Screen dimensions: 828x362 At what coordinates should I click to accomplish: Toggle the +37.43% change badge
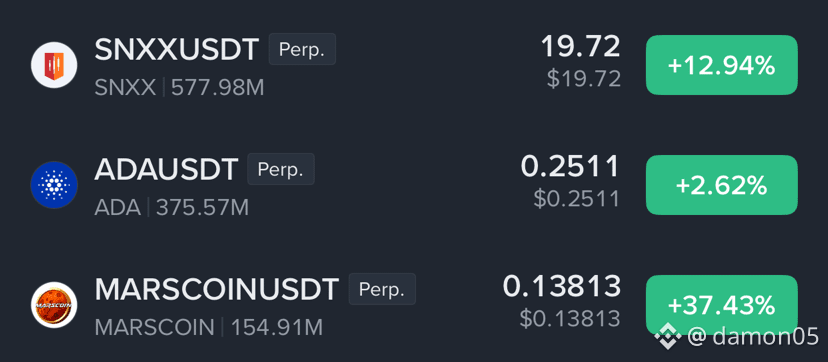tap(722, 305)
